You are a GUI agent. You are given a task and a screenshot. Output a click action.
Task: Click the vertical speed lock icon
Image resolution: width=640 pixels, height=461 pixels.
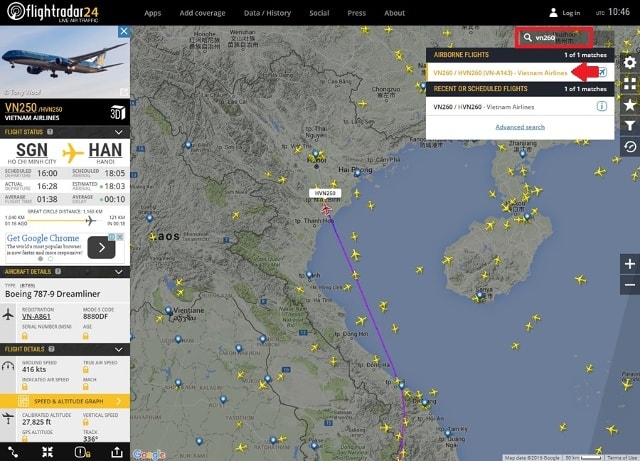[x=86, y=422]
